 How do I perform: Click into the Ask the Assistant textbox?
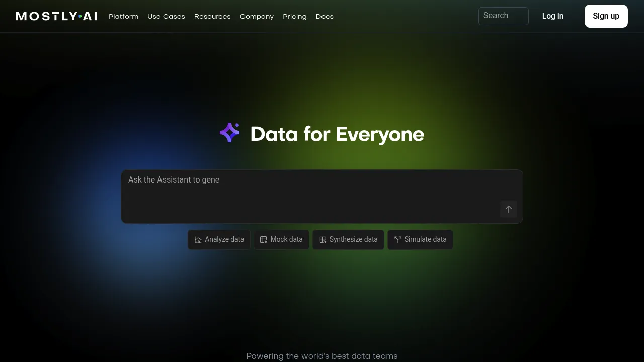322,197
